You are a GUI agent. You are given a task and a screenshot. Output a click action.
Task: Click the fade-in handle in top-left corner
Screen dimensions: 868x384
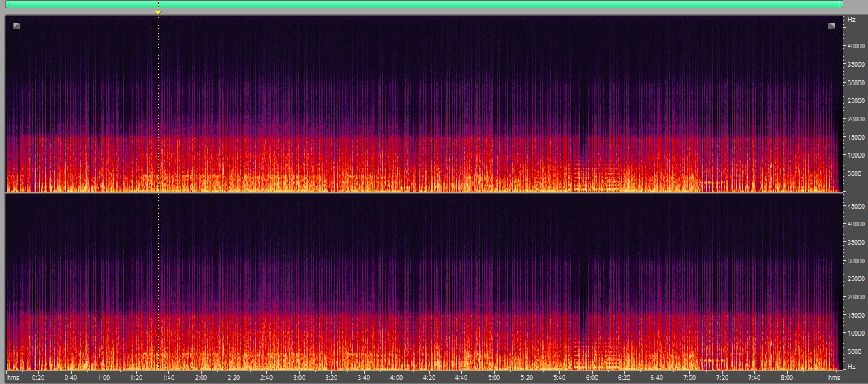pos(16,26)
